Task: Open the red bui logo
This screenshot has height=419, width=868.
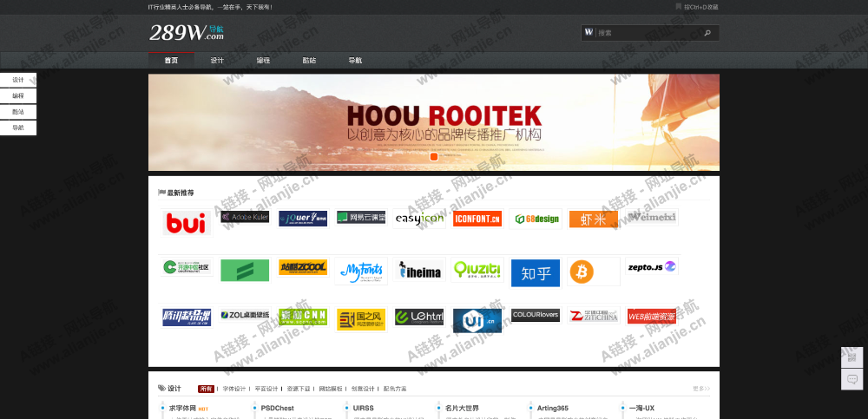Action: 187,223
